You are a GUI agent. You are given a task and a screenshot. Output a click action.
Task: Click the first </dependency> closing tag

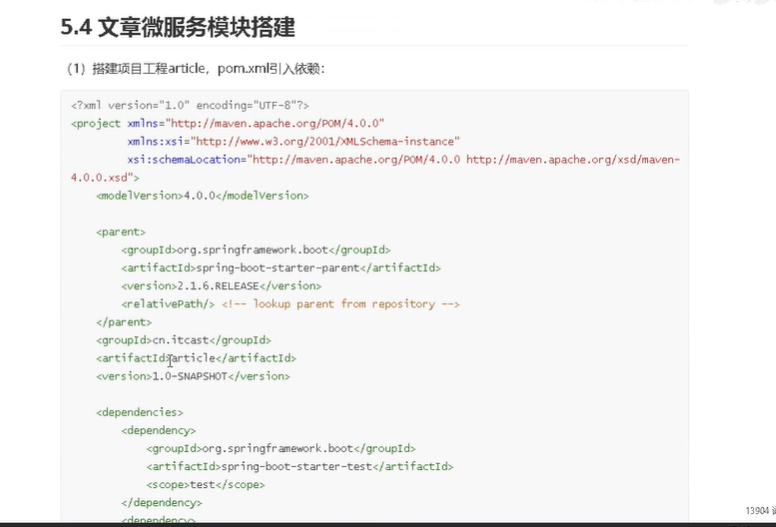pos(161,503)
